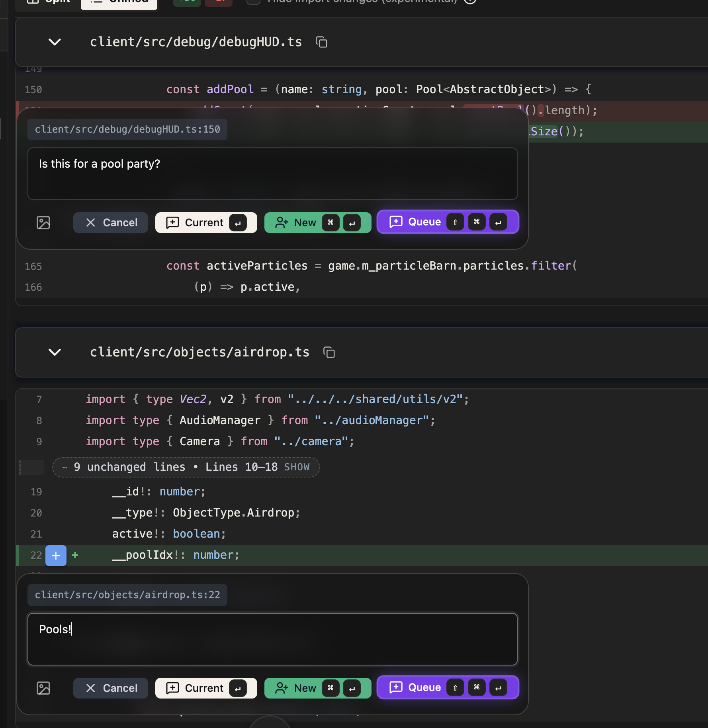Send pool party comment to Current
The image size is (708, 728).
206,223
